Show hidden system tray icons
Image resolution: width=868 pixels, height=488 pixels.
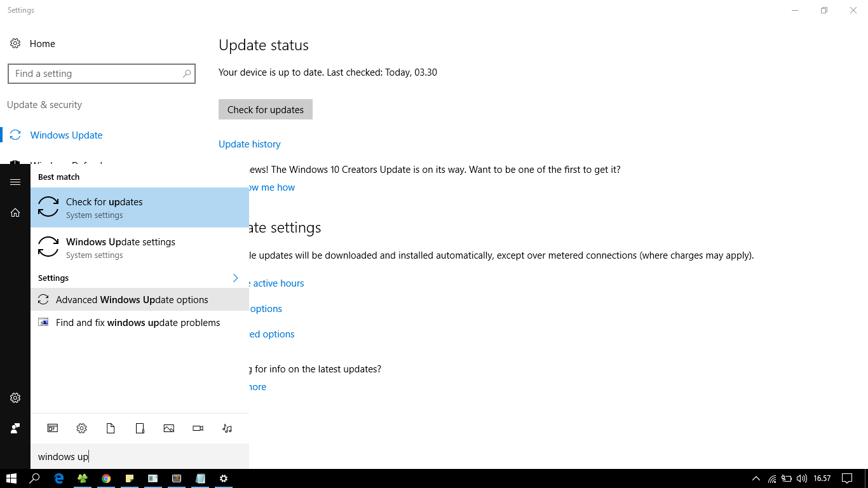pyautogui.click(x=756, y=478)
